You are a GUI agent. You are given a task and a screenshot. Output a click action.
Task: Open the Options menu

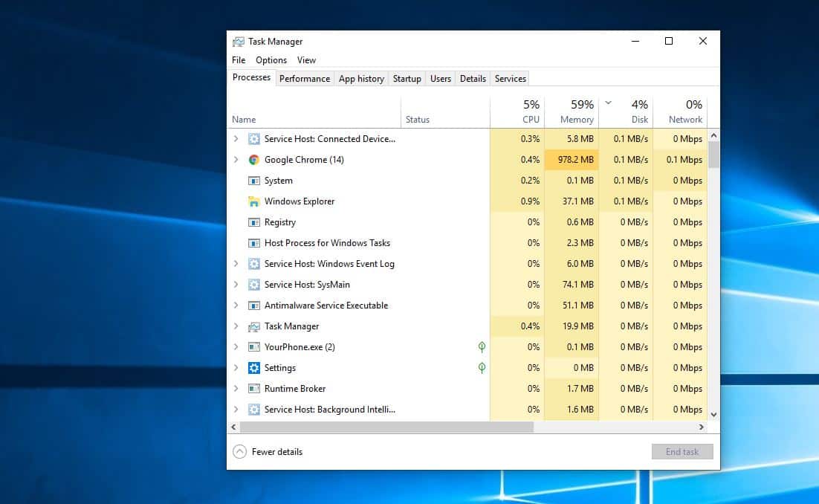(271, 60)
